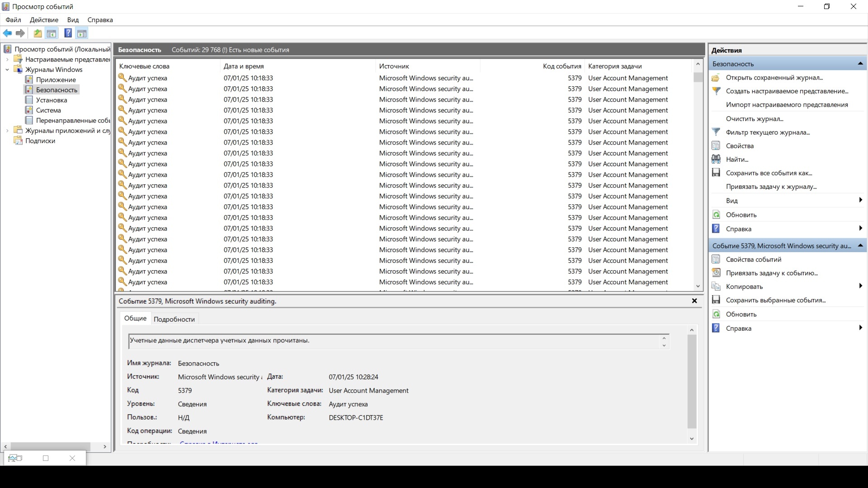Click the Обновить refresh icon in Actions pane
The width and height of the screenshot is (868, 488).
[x=717, y=215]
